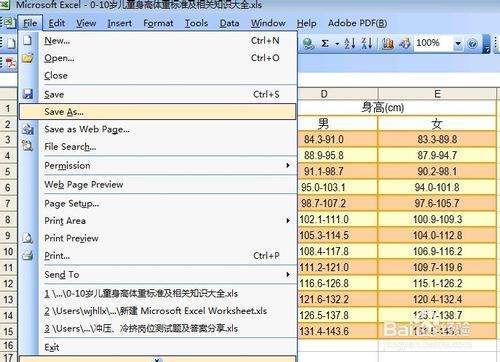Choose Exit from the File menu
The height and width of the screenshot is (362, 500).
[x=157, y=348]
